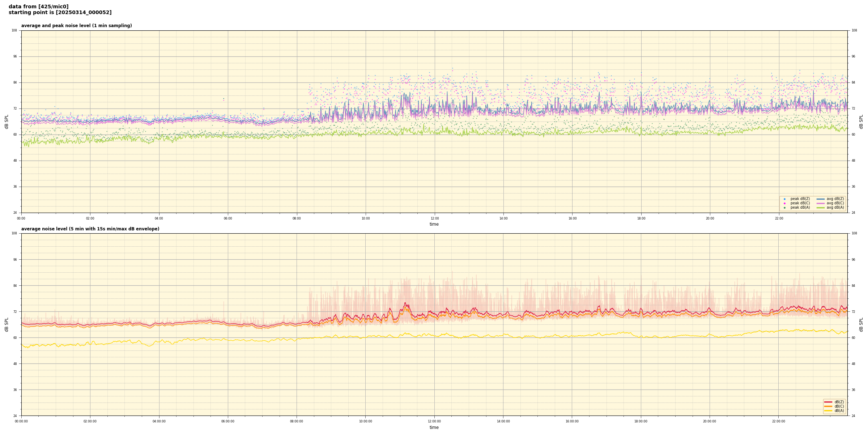868x434 pixels.
Task: Click the 12:00 tick label on top chart
Action: pyautogui.click(x=434, y=218)
